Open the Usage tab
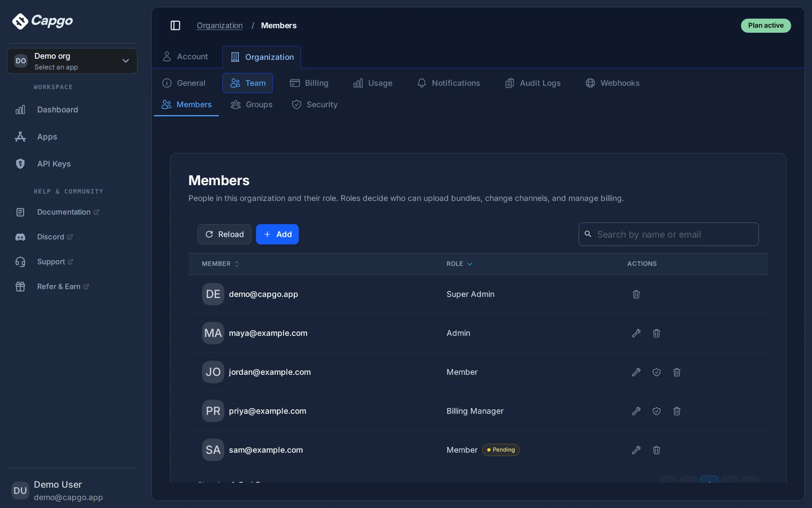Image resolution: width=812 pixels, height=508 pixels. pyautogui.click(x=373, y=83)
